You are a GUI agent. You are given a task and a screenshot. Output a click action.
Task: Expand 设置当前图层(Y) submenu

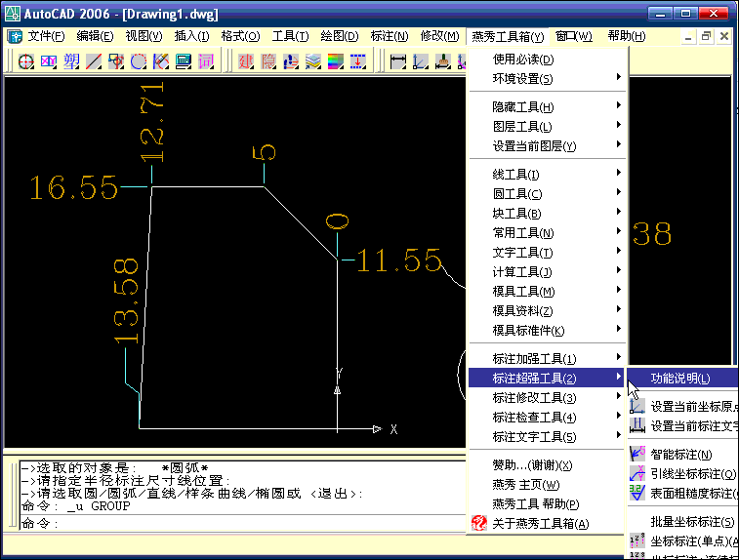pos(548,146)
